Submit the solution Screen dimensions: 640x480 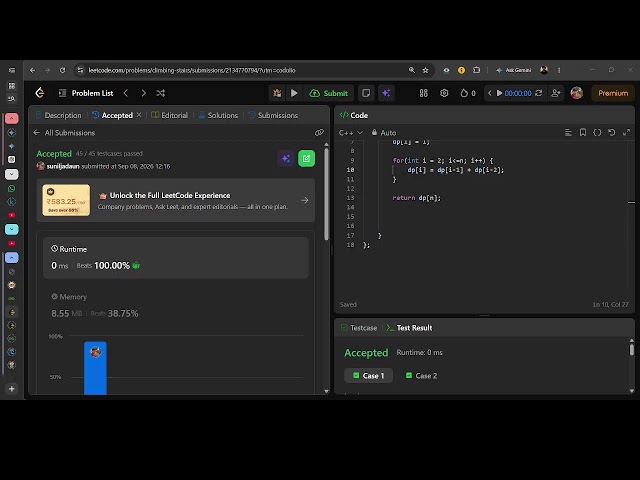tap(329, 93)
